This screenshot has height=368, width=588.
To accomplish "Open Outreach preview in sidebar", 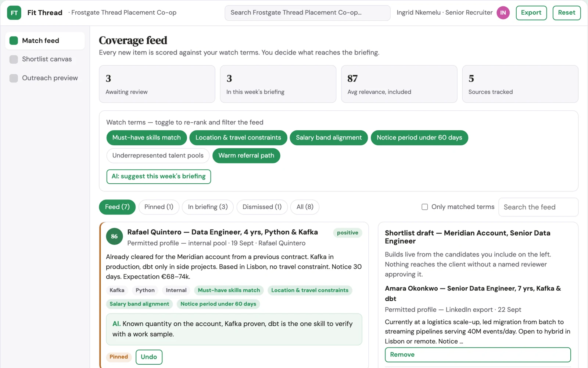I will tap(45, 78).
